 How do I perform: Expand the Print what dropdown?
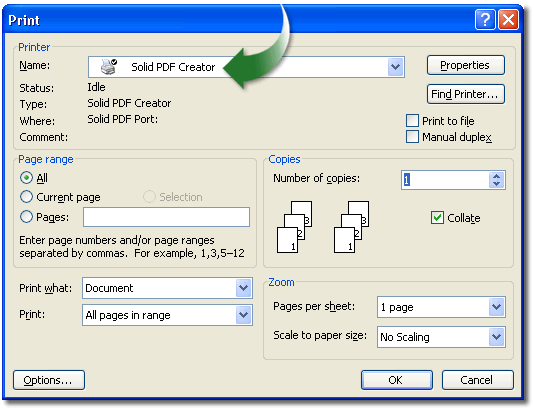pos(243,288)
